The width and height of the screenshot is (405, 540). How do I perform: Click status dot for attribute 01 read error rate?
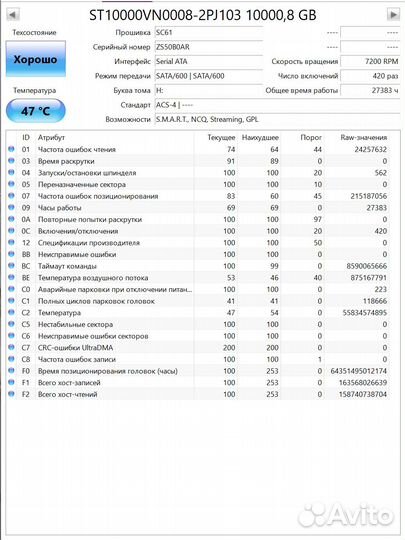point(11,149)
